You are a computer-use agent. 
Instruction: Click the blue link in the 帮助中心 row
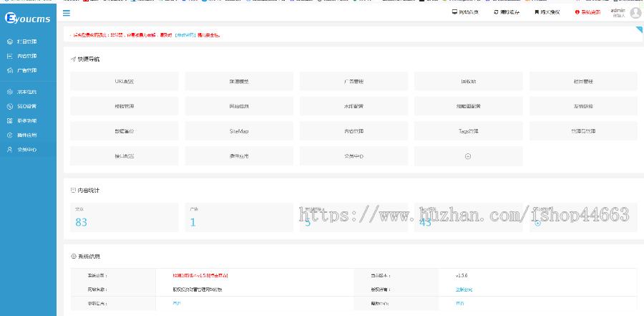(460, 303)
